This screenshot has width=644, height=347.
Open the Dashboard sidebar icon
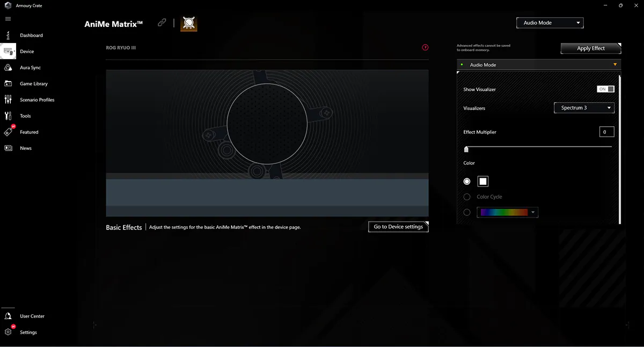8,35
